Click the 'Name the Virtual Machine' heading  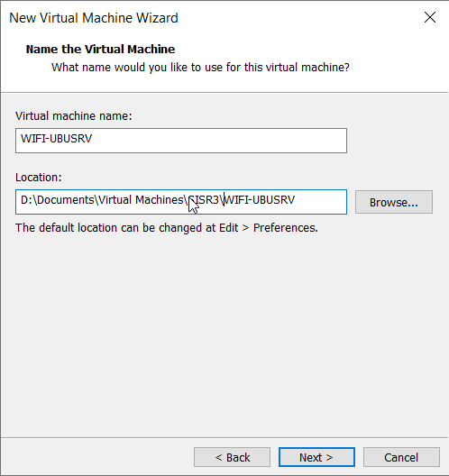pyautogui.click(x=100, y=50)
